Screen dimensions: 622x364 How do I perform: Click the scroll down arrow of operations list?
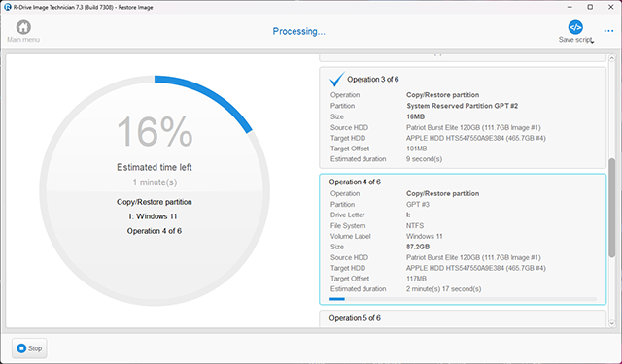pos(611,323)
